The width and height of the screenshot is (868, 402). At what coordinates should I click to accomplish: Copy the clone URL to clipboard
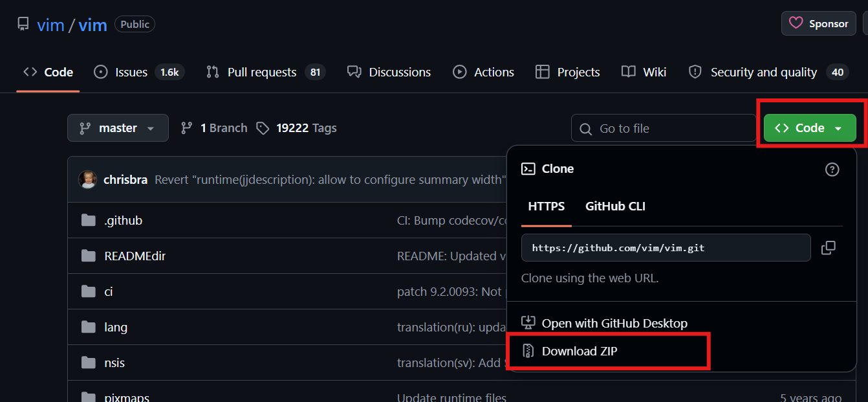(x=828, y=248)
